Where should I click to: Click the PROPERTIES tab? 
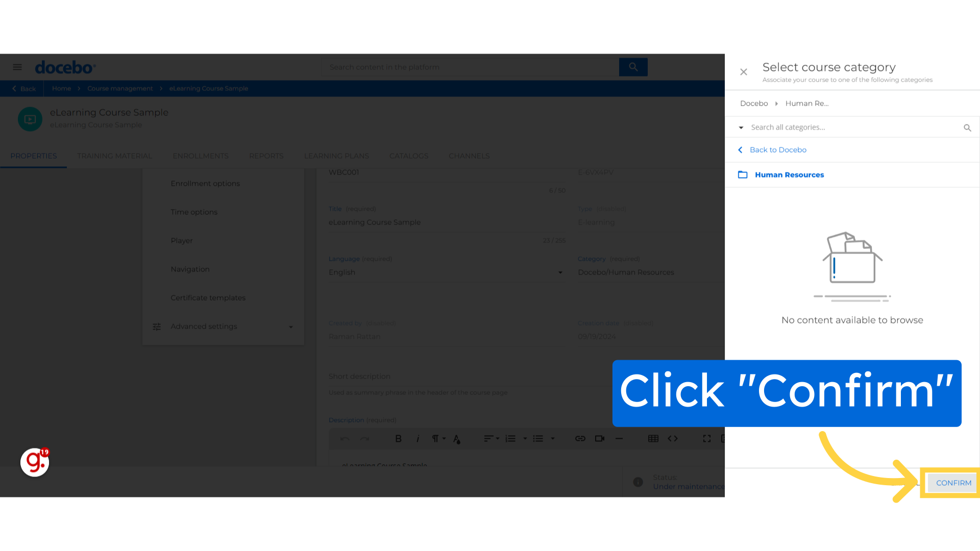pyautogui.click(x=33, y=156)
